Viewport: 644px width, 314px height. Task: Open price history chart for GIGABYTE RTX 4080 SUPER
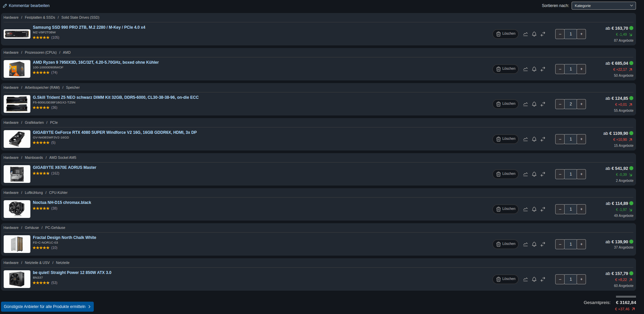(x=526, y=139)
